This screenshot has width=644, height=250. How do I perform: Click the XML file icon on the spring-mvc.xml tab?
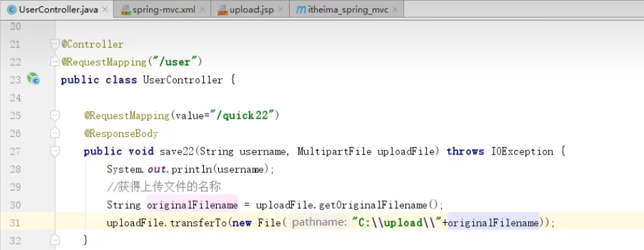125,10
